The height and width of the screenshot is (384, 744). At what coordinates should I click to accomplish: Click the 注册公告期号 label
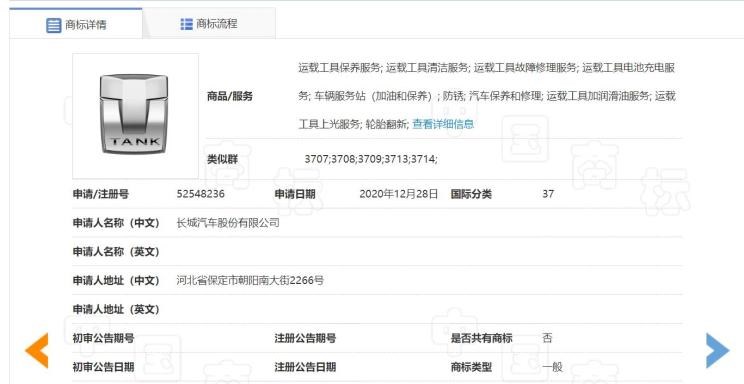305,338
